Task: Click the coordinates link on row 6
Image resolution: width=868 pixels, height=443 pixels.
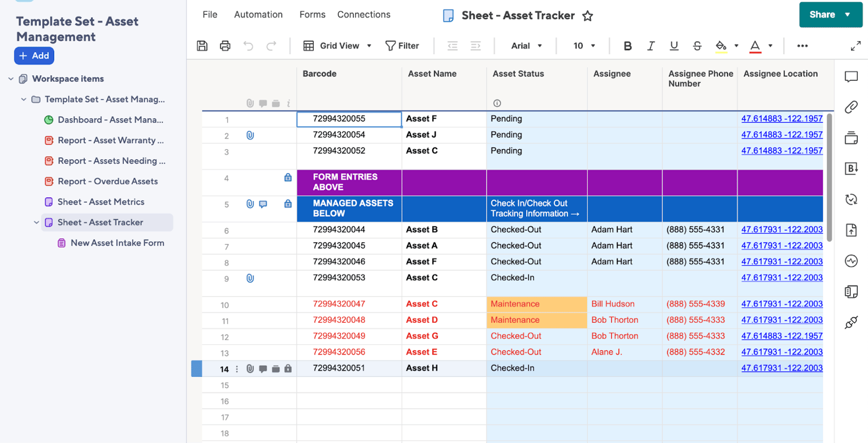Action: coord(782,229)
